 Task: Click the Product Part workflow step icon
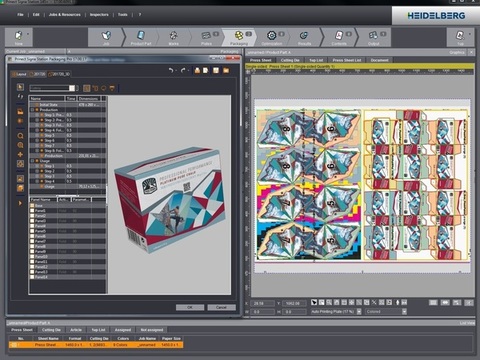pyautogui.click(x=141, y=35)
